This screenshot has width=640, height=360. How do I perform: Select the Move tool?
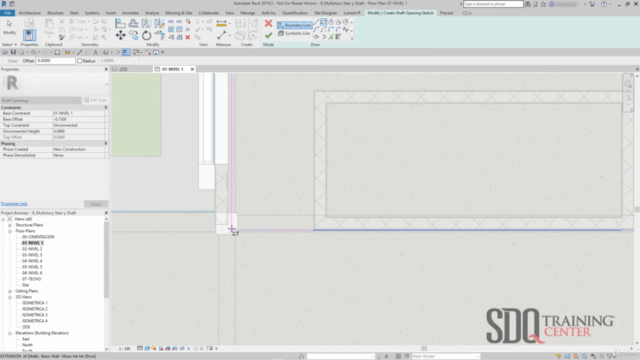[x=120, y=36]
